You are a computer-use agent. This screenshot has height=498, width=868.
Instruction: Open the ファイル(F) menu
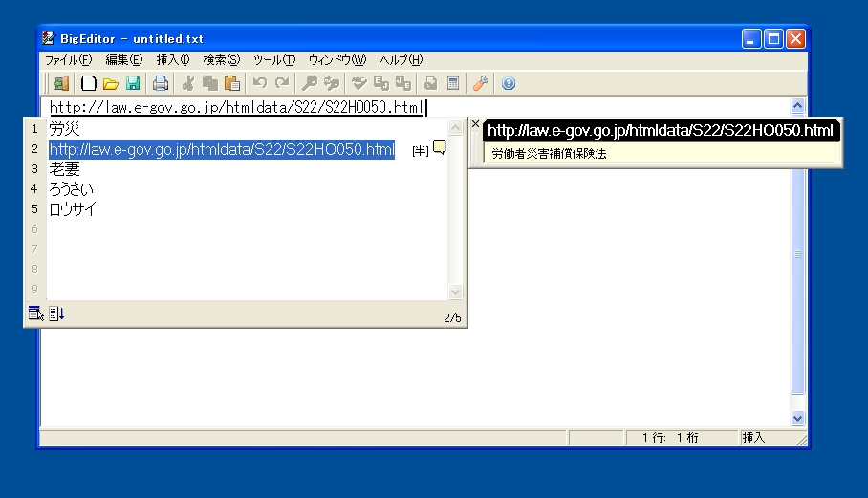tap(68, 60)
